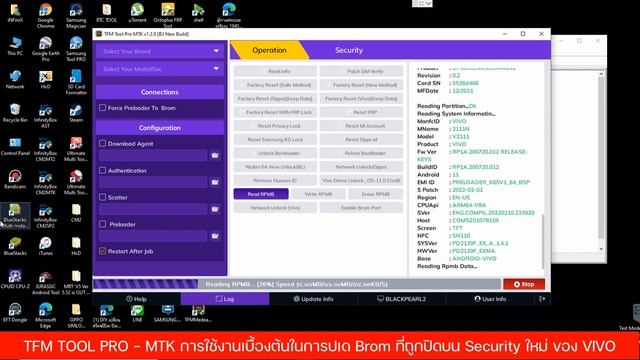Expand Select Your Brand dropdown
This screenshot has height=360, width=640.
(x=160, y=51)
